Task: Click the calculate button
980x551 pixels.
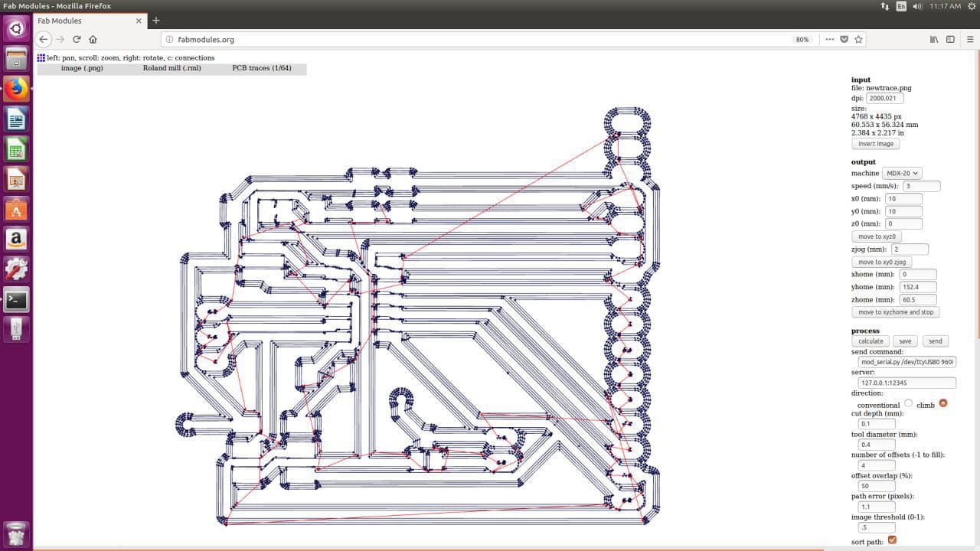Action: (871, 341)
